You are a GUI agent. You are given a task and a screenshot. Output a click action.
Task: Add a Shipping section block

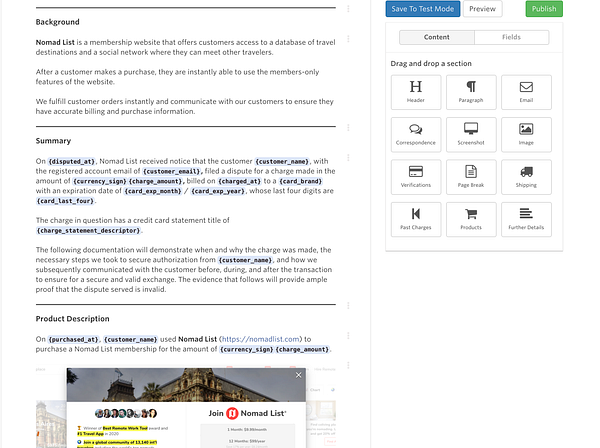click(x=526, y=177)
